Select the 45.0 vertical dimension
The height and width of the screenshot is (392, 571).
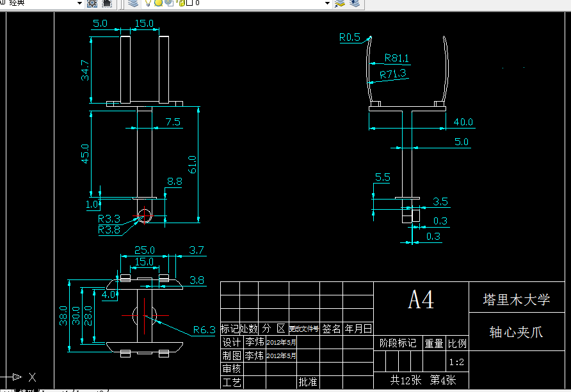[x=85, y=154]
